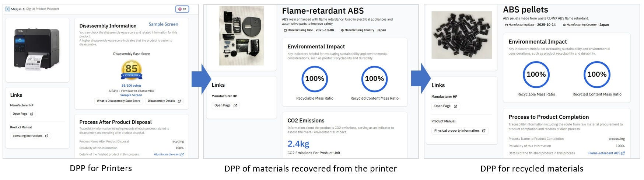The height and width of the screenshot is (180, 644).
Task: Open 'What is Disassembly Ease Score'
Action: (118, 101)
